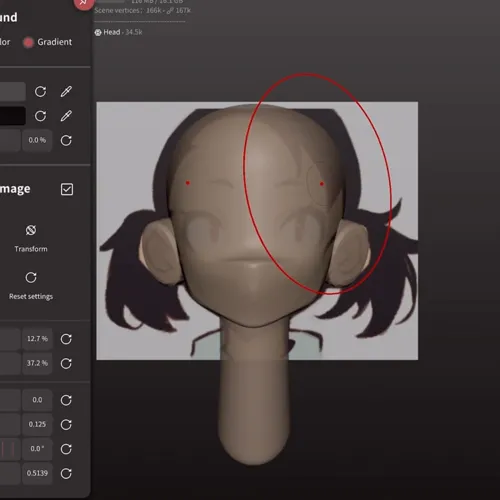Edit the 0.0 field above 0.125

[37, 400]
